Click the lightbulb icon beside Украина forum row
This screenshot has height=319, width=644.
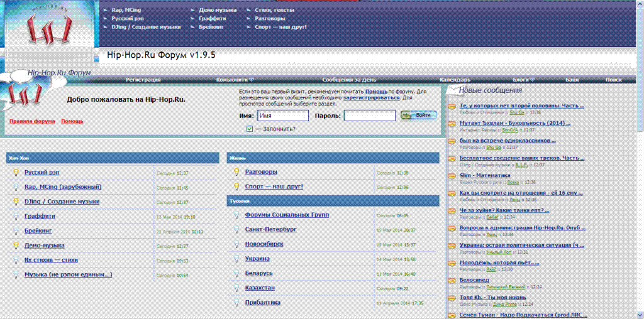[236, 259]
